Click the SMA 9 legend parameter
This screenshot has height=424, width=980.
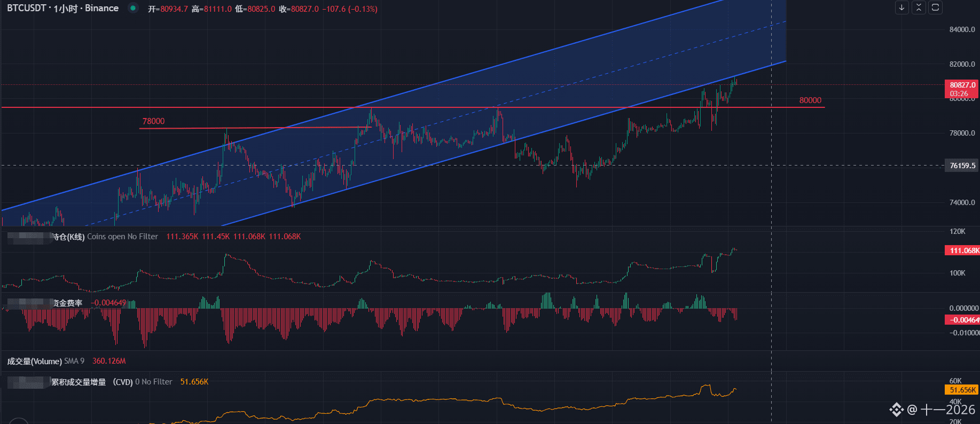(74, 361)
